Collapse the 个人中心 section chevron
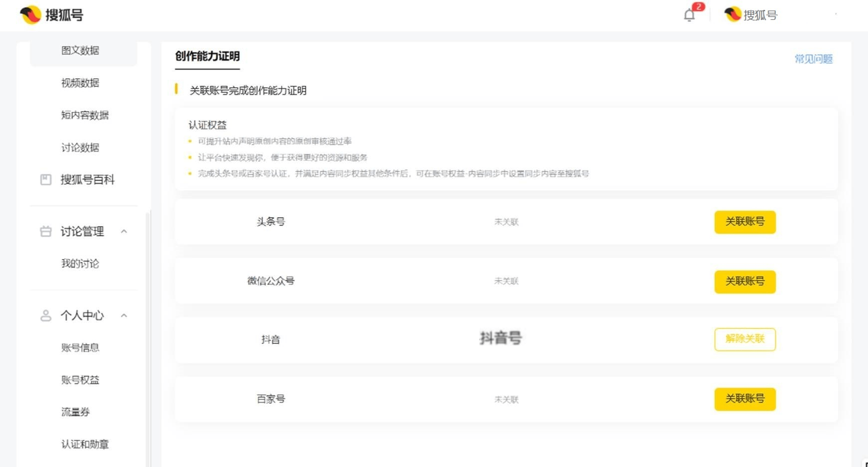The width and height of the screenshot is (868, 467). point(124,315)
